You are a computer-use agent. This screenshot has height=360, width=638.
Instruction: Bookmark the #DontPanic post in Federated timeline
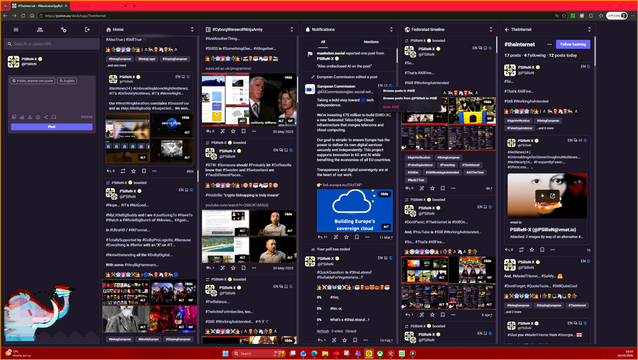[443, 314]
